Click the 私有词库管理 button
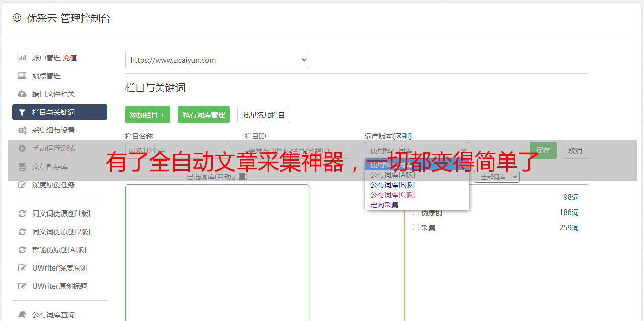The width and height of the screenshot is (644, 321). pyautogui.click(x=204, y=115)
